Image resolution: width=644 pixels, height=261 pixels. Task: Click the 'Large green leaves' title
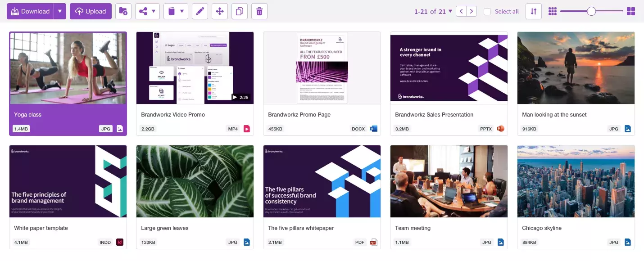pyautogui.click(x=165, y=228)
